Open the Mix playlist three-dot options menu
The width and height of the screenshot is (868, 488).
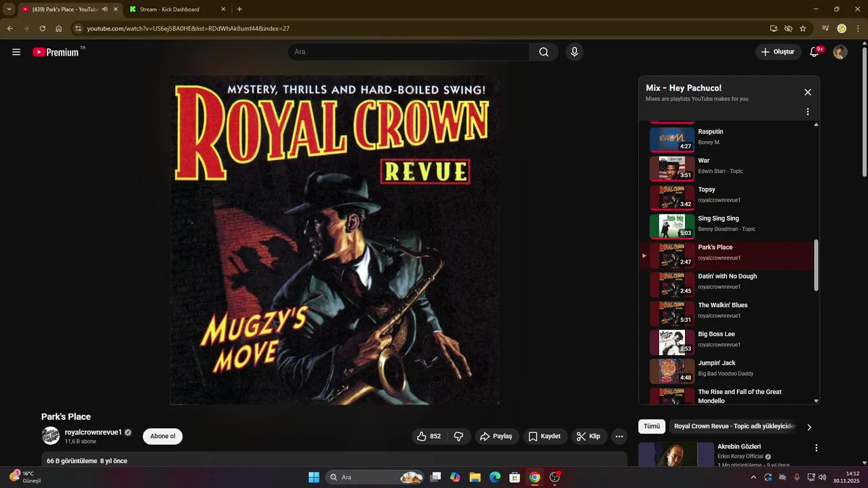[808, 112]
